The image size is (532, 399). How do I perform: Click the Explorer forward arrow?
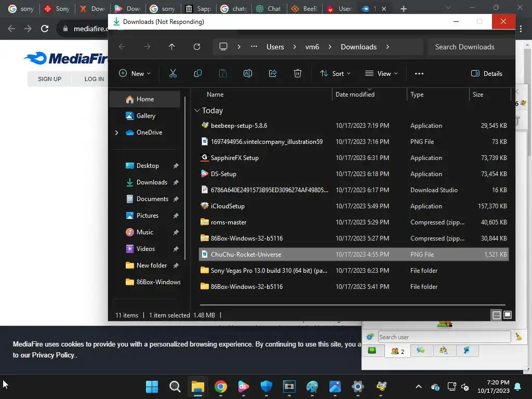click(x=147, y=47)
